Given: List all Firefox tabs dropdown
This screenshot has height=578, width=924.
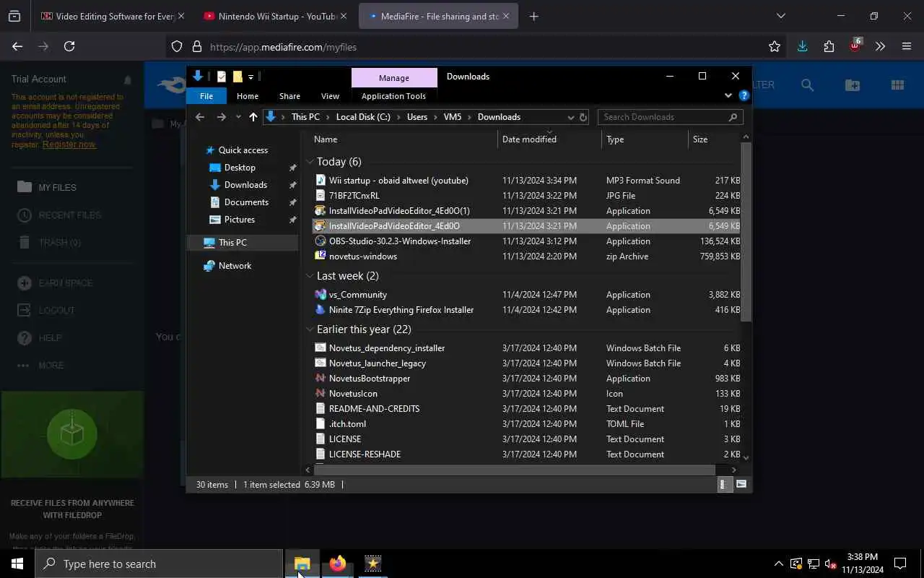Looking at the screenshot, I should 780,16.
